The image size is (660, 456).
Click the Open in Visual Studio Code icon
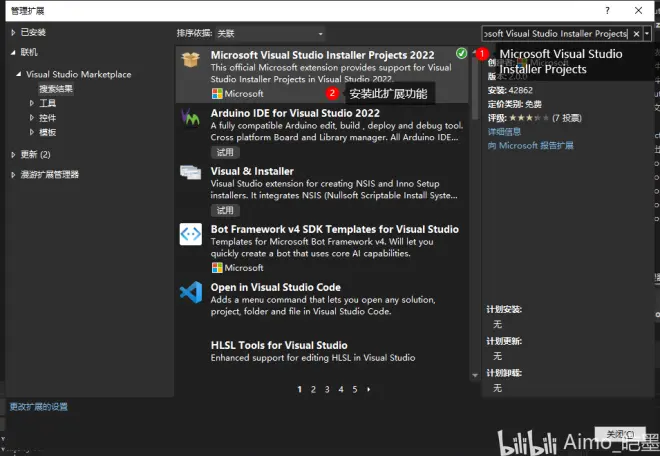pos(191,292)
